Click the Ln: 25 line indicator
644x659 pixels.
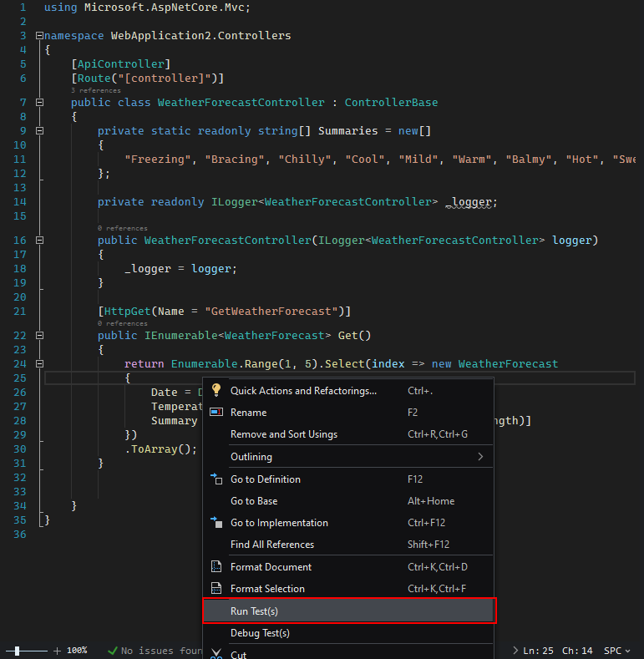(x=538, y=650)
